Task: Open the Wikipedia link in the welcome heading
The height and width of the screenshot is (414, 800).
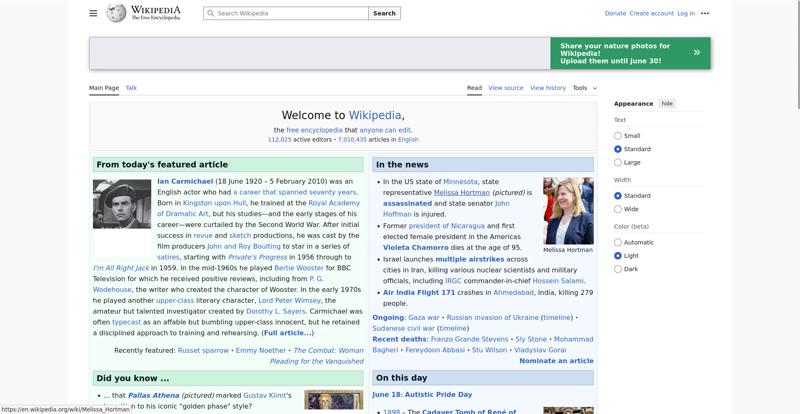Action: [375, 115]
